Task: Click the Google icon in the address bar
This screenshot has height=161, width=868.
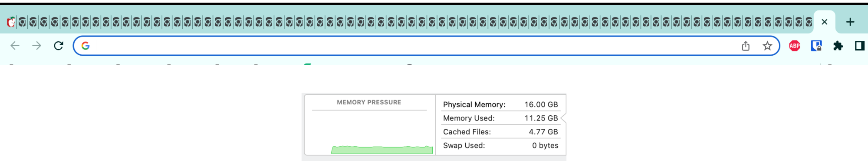Action: click(85, 46)
